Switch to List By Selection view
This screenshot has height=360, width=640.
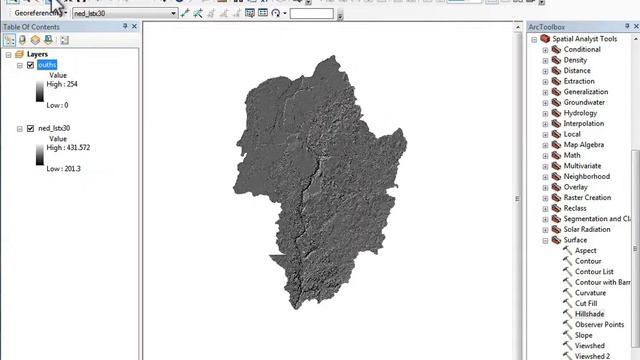[x=48, y=40]
